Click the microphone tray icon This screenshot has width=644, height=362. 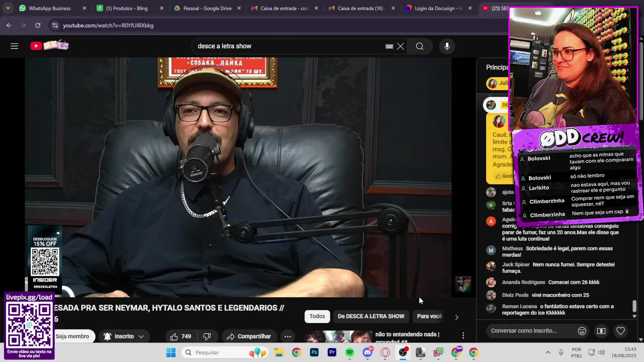click(x=561, y=352)
